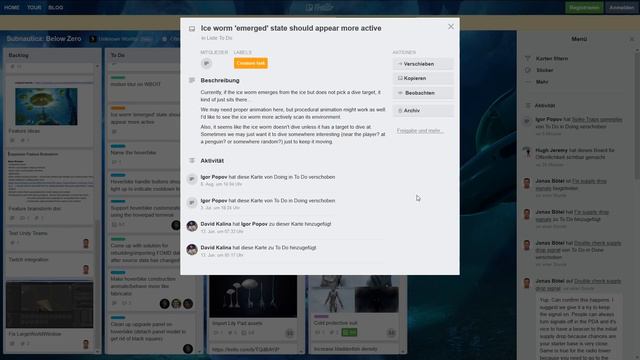Click Karten filtern in the Menü panel
Screen dimensions: 640x360
[551, 59]
